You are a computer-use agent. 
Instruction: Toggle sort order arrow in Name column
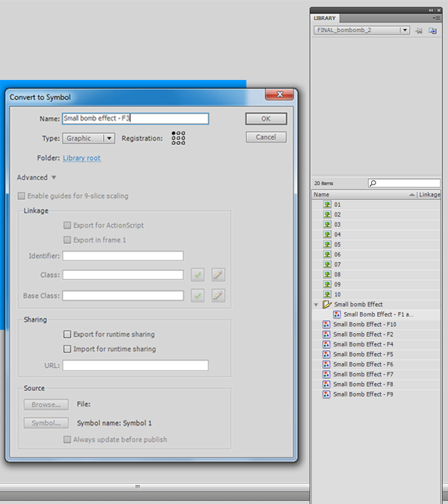412,195
